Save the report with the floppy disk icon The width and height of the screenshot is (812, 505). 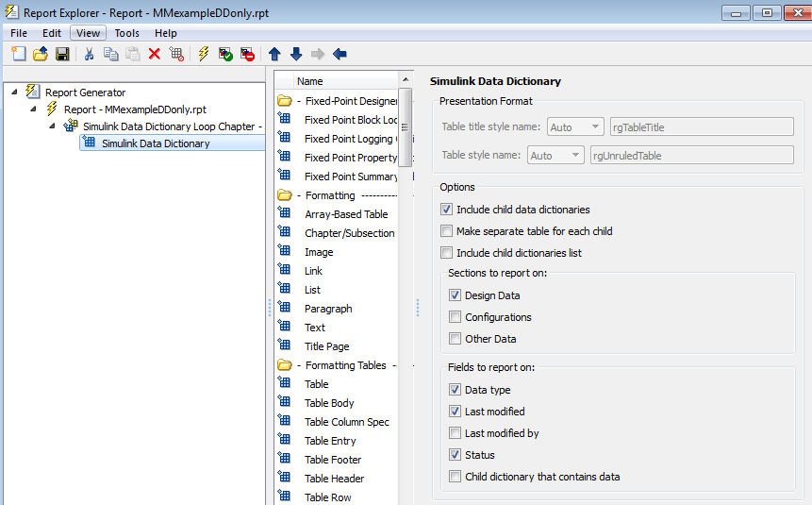pyautogui.click(x=62, y=54)
